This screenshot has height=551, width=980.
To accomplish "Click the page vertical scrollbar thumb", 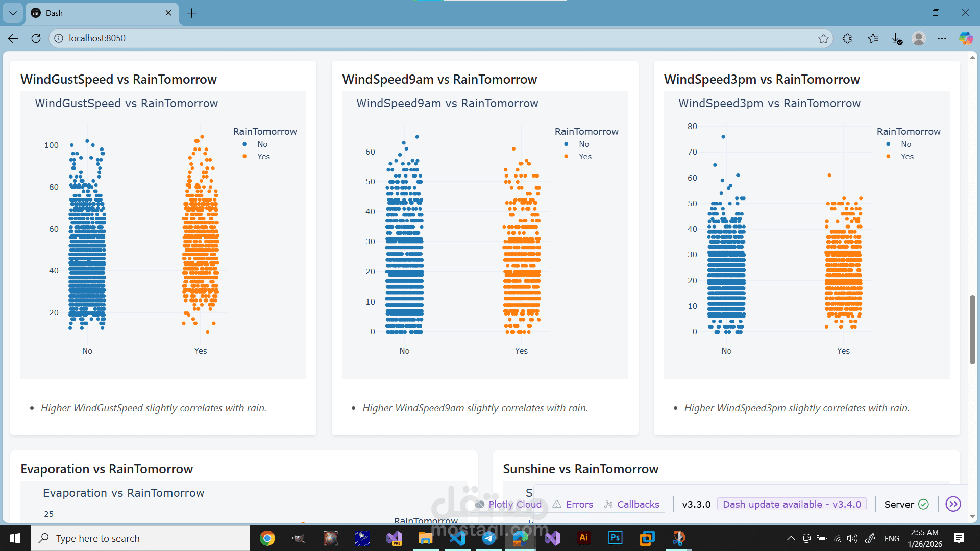I will (x=972, y=329).
